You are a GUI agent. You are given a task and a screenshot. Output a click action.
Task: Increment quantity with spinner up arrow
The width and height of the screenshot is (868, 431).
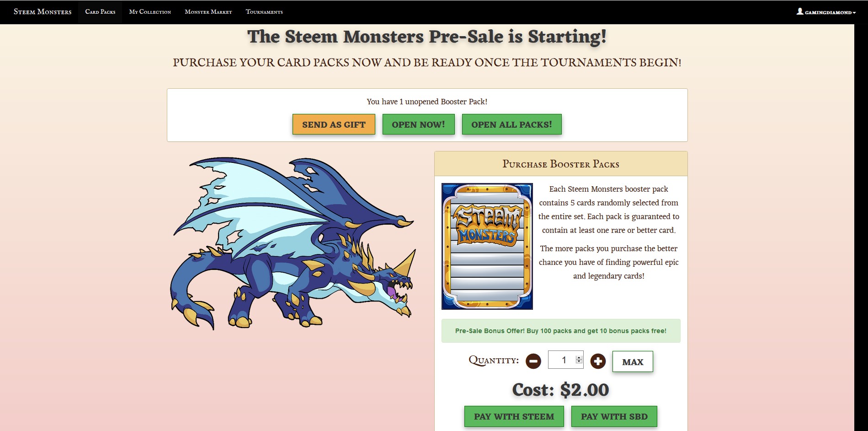579,358
